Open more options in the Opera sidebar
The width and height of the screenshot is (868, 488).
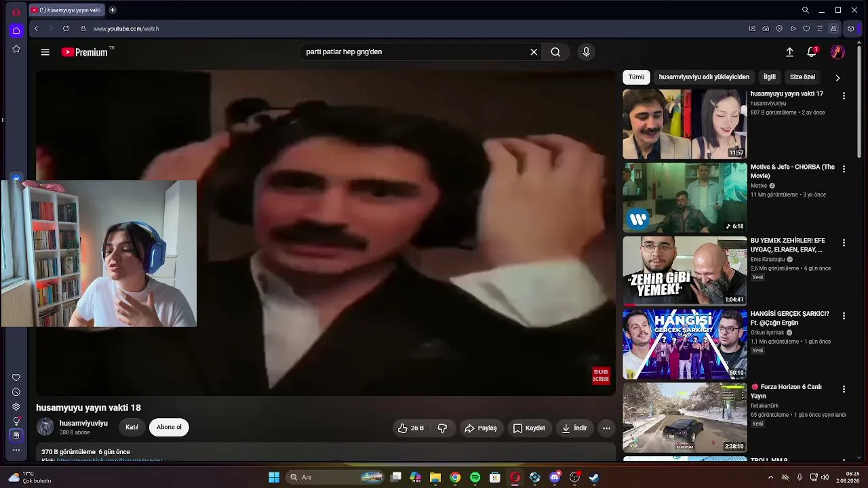click(16, 450)
